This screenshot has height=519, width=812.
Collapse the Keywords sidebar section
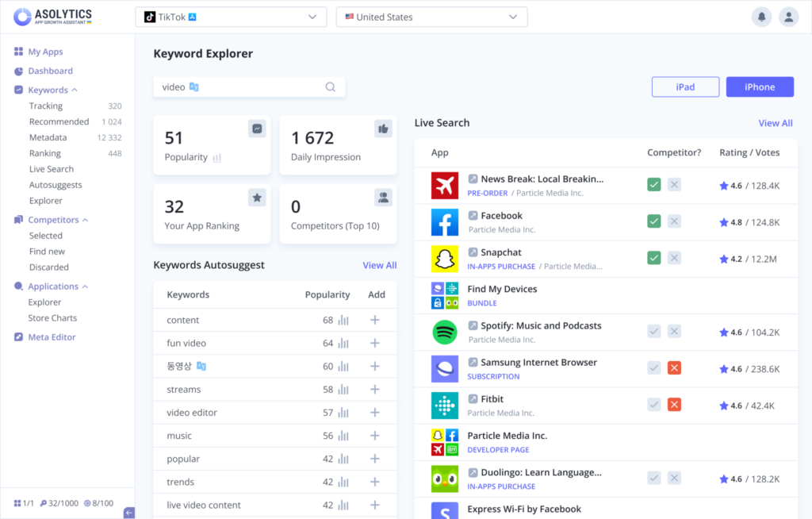(x=75, y=90)
